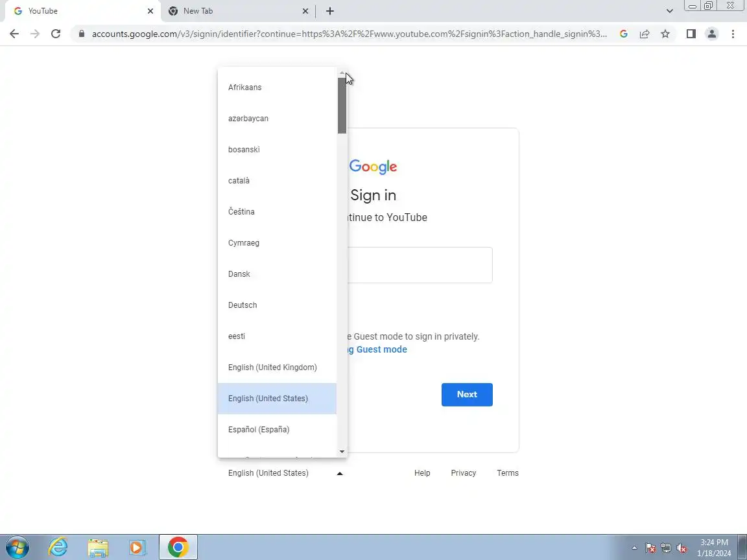The width and height of the screenshot is (747, 560).
Task: Pick Cymraeg as the language
Action: (x=277, y=243)
